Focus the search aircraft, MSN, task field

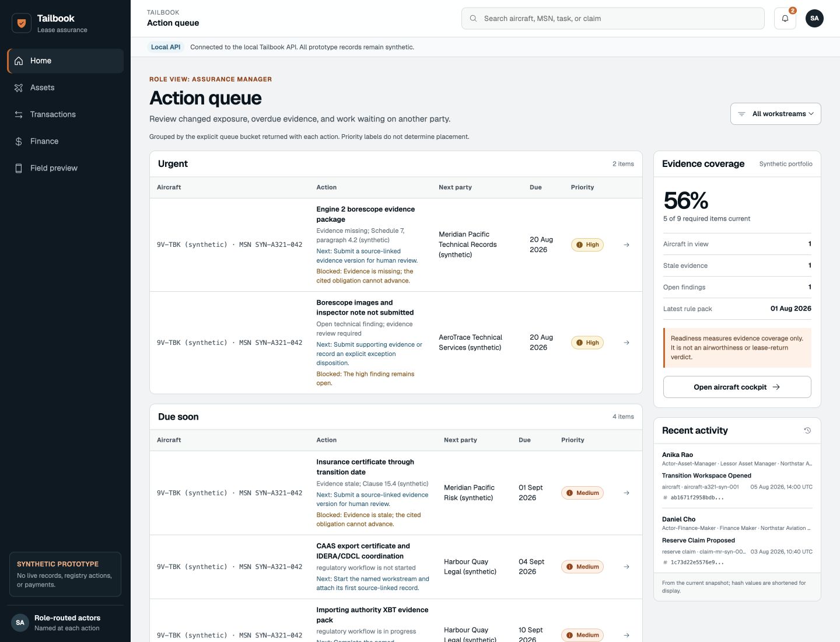pos(612,18)
